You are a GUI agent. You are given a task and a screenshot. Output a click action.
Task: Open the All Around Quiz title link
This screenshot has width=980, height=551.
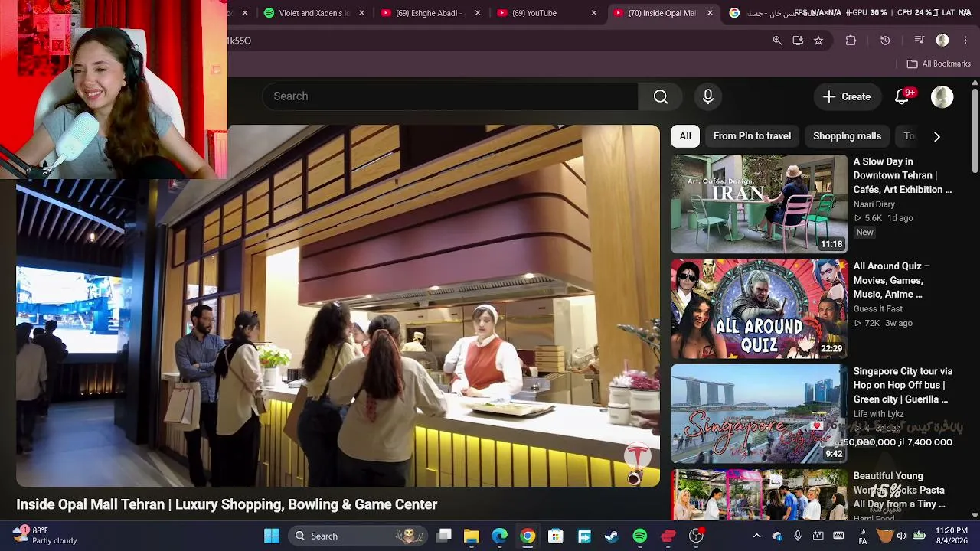(x=892, y=280)
